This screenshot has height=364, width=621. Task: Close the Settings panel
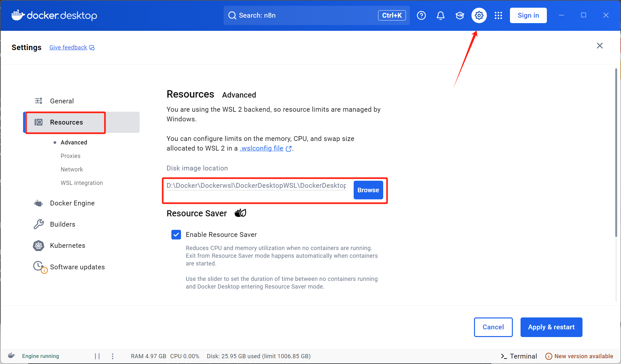click(x=600, y=46)
